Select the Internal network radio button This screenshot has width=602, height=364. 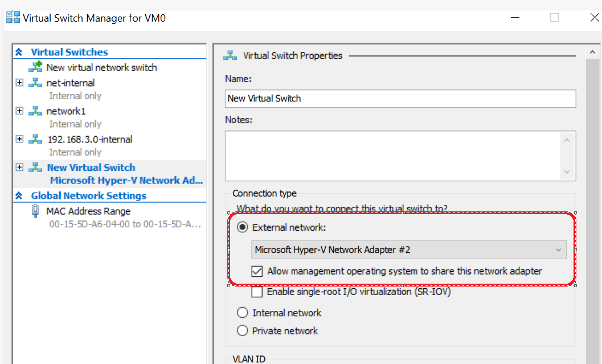click(242, 313)
